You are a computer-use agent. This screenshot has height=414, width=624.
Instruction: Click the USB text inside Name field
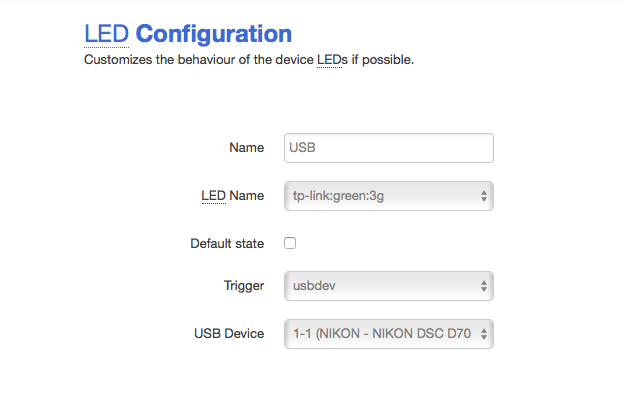point(303,148)
